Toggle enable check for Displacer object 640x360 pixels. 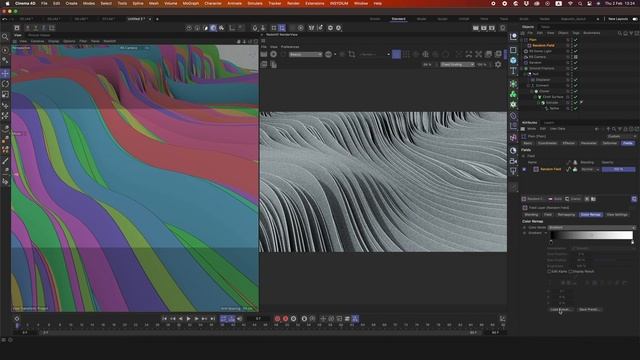(576, 80)
